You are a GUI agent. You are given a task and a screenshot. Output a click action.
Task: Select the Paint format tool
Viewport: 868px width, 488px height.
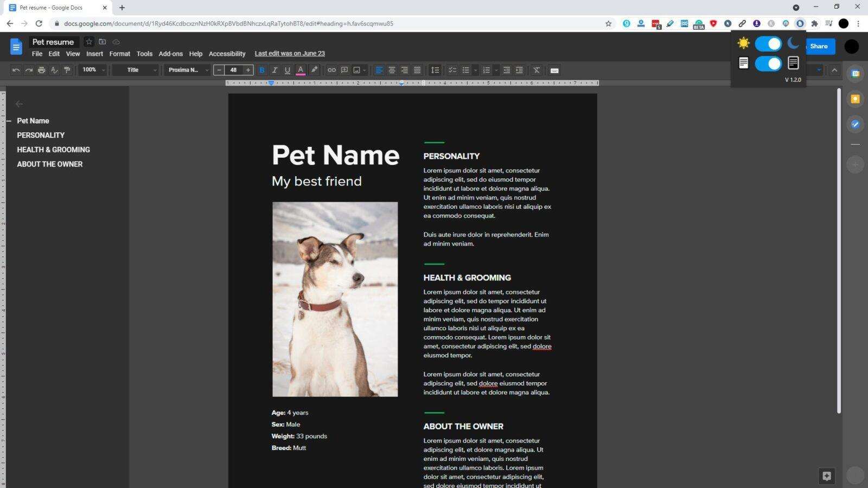point(67,70)
